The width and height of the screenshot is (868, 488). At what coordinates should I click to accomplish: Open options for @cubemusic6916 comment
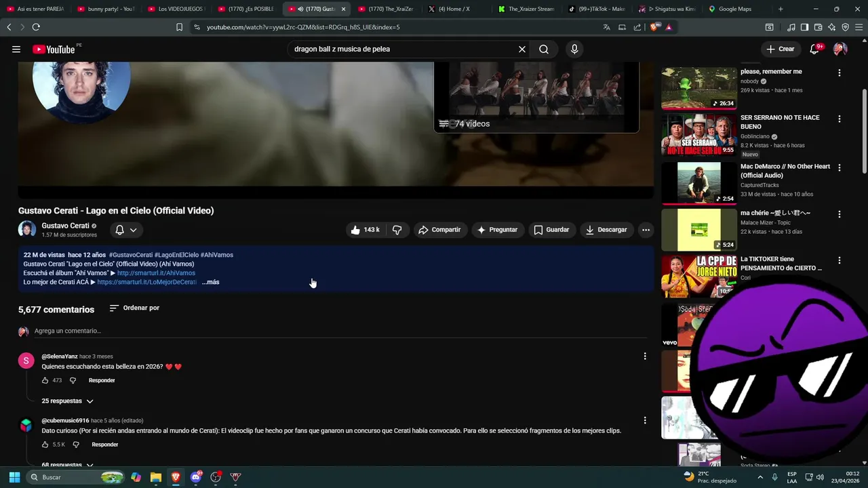[x=645, y=420]
